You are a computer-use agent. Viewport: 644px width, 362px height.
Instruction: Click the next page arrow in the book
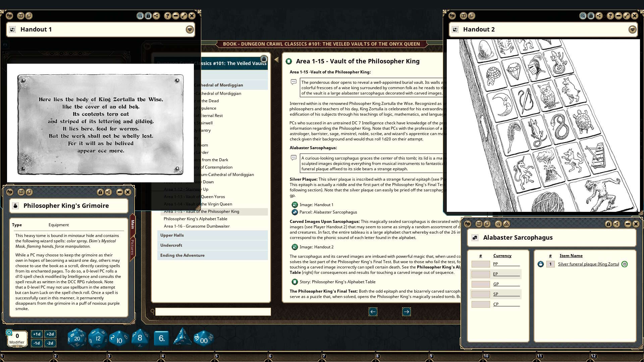click(x=406, y=311)
